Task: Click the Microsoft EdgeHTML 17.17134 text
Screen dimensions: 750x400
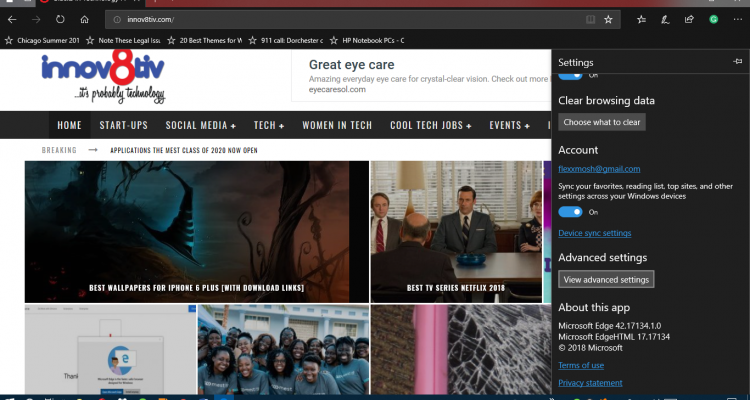Action: [614, 337]
